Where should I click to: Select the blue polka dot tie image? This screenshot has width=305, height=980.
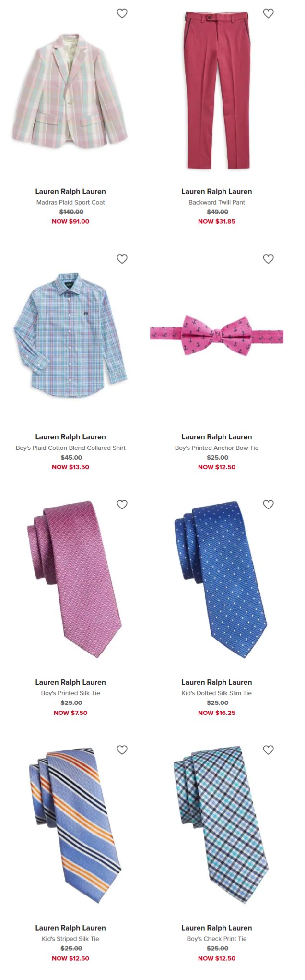pyautogui.click(x=220, y=580)
